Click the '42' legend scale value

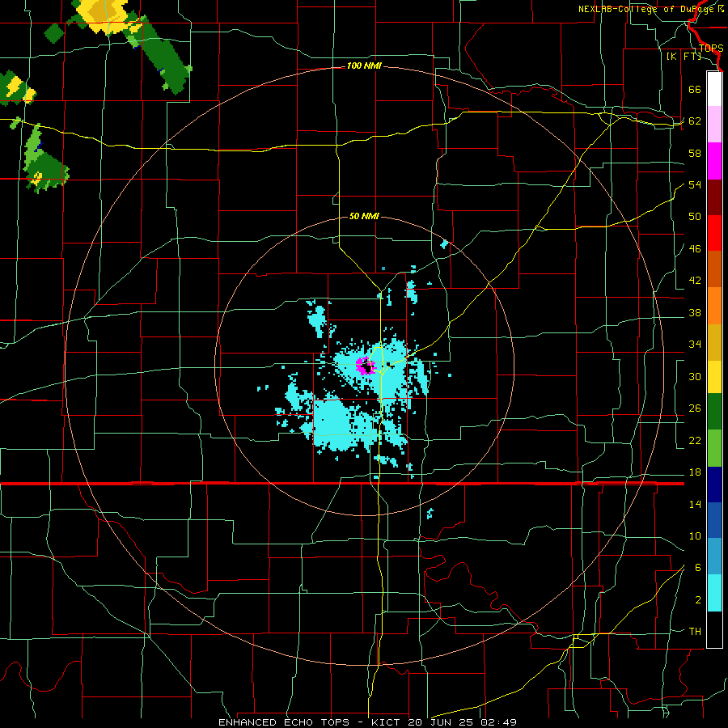click(695, 281)
